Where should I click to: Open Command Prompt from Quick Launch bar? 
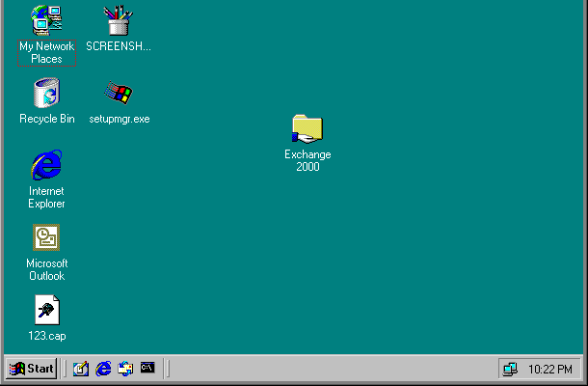click(x=147, y=368)
